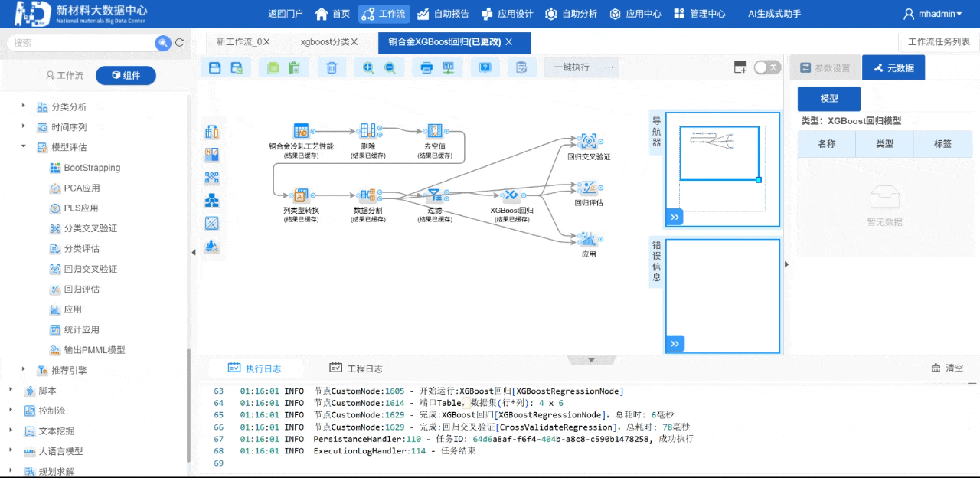
Task: Click the Save workflow icon in toolbar
Action: click(x=215, y=67)
